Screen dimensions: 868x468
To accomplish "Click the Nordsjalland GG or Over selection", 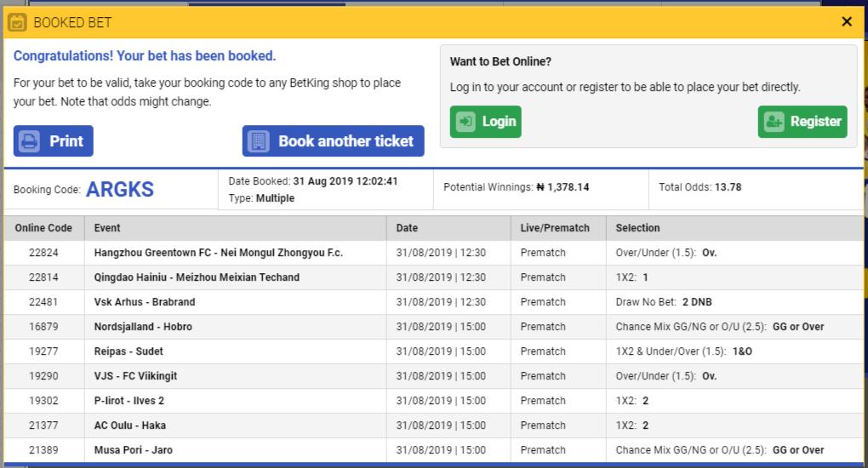I will coord(720,327).
